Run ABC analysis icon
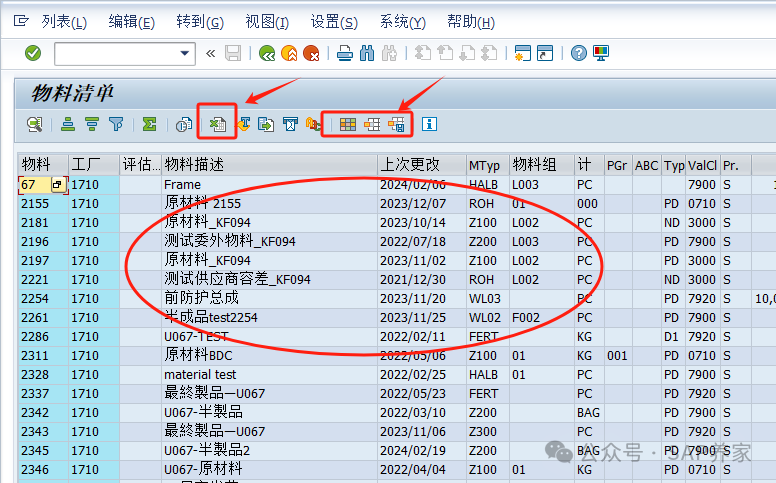 313,124
